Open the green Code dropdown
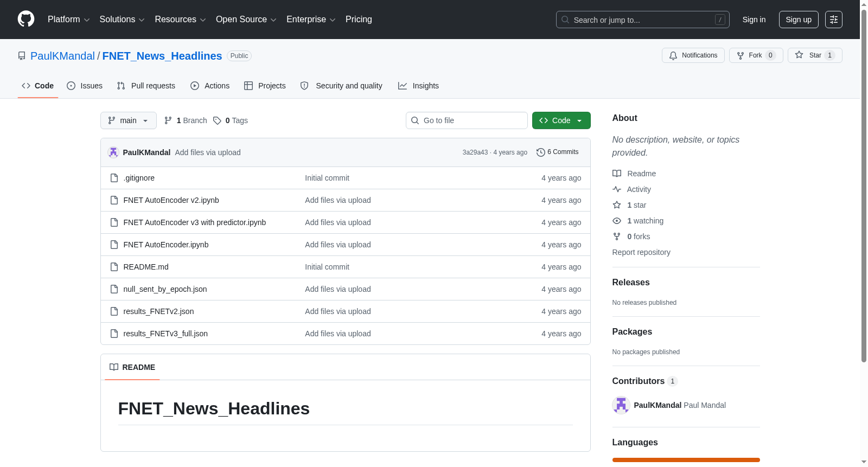This screenshot has height=467, width=868. pyautogui.click(x=561, y=120)
